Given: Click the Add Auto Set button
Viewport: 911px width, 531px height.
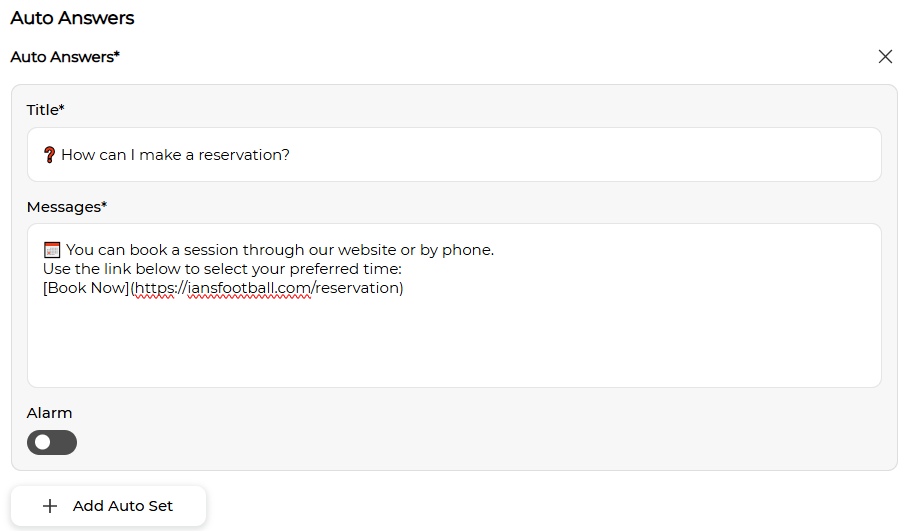Looking at the screenshot, I should (108, 506).
